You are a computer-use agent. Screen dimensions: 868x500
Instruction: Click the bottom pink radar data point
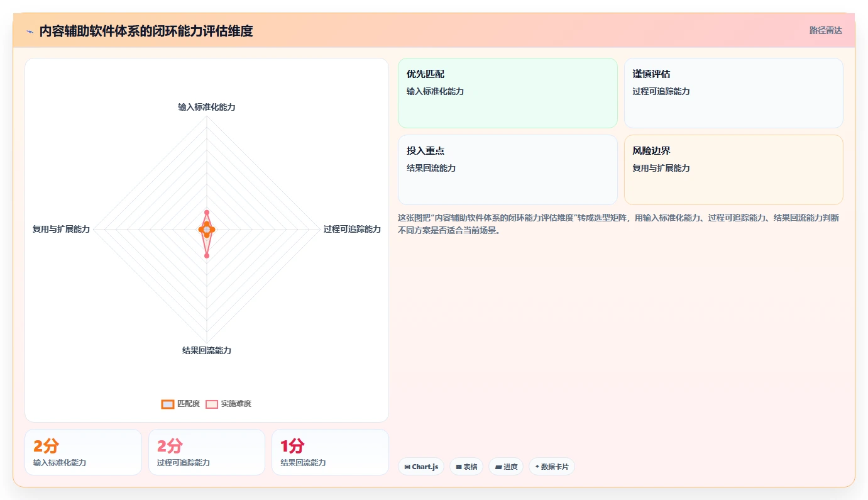pyautogui.click(x=207, y=255)
